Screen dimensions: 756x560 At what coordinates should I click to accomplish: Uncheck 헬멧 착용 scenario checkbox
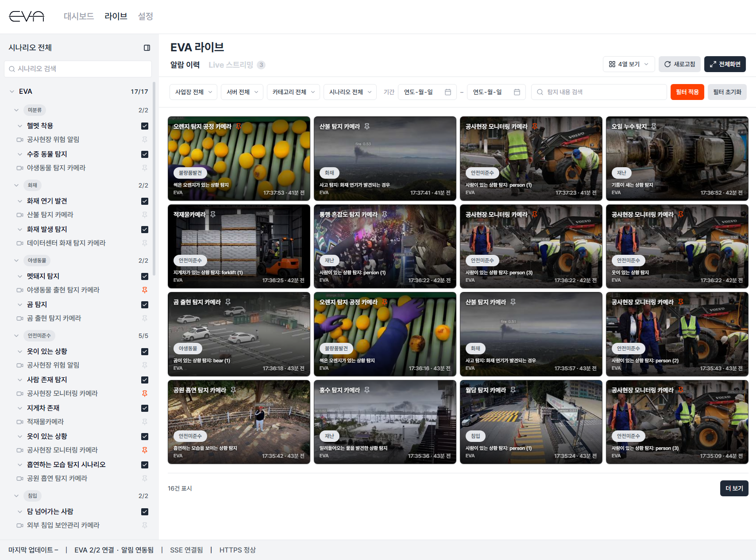pyautogui.click(x=145, y=126)
